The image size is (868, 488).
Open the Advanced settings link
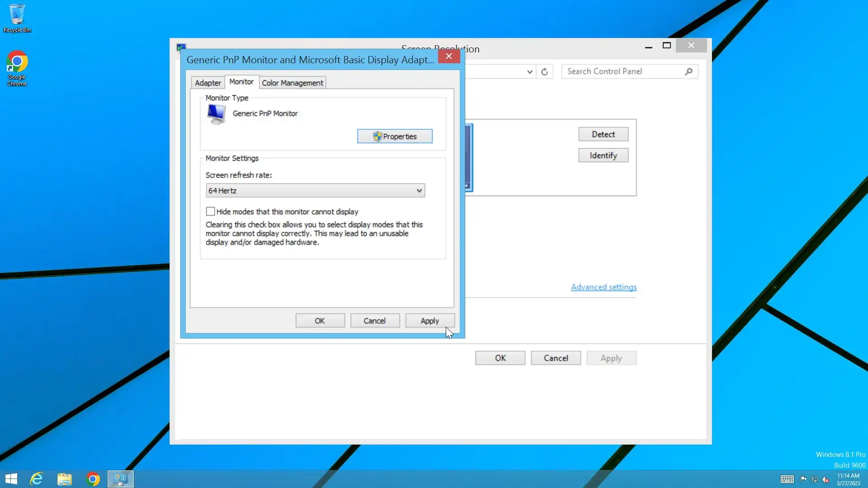coord(604,287)
